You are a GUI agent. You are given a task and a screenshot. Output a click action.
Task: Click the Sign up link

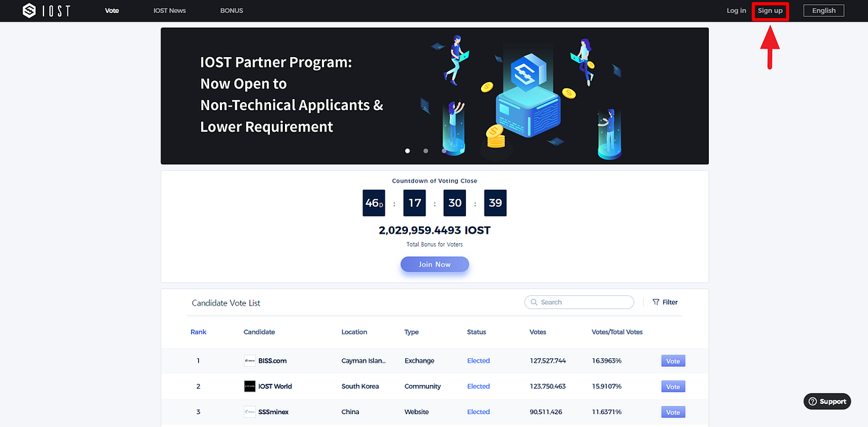[x=770, y=11]
